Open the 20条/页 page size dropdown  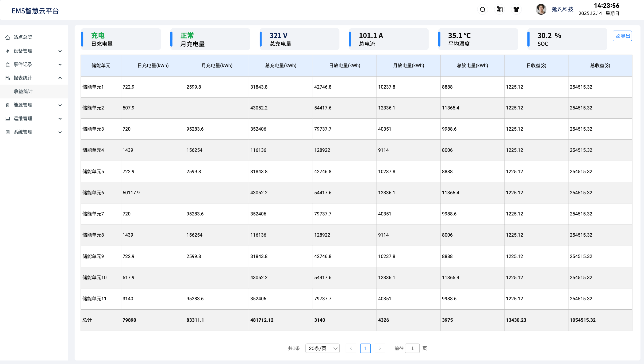pyautogui.click(x=322, y=348)
